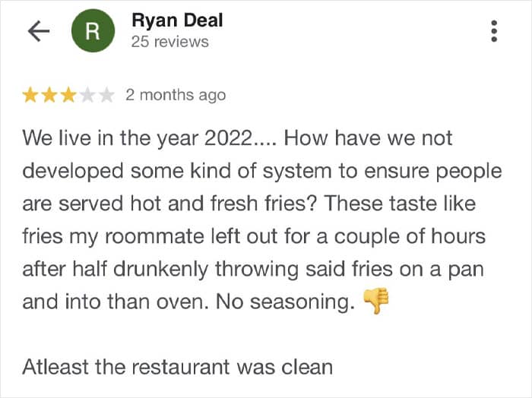Click the third gold rating star
The image size is (532, 398).
[x=69, y=96]
